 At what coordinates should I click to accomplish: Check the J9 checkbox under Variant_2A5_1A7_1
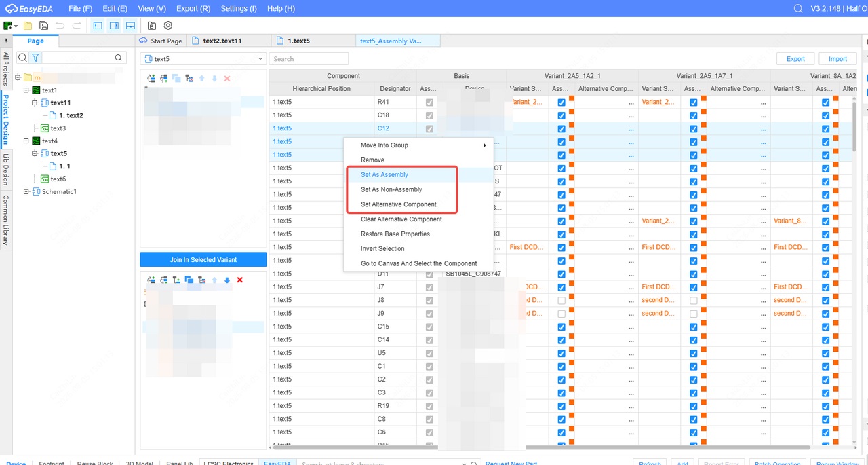(x=693, y=314)
